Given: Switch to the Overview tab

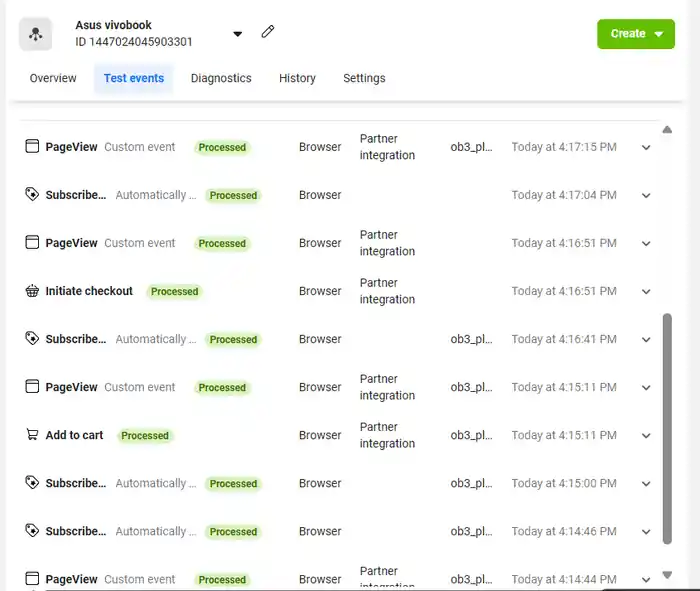Looking at the screenshot, I should tap(53, 78).
